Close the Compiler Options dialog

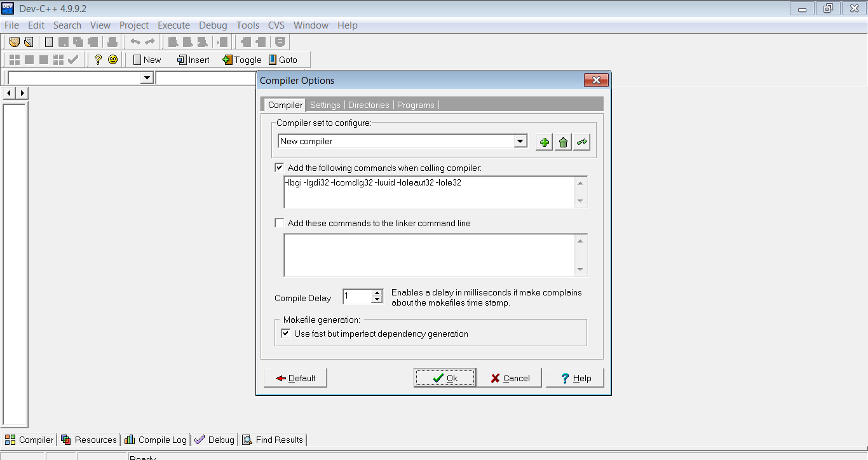[596, 81]
